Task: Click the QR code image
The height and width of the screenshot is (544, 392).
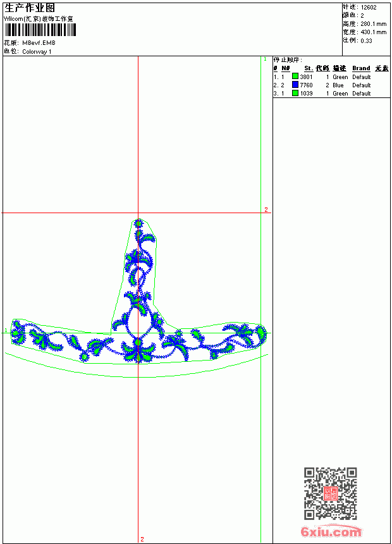Action: (331, 493)
